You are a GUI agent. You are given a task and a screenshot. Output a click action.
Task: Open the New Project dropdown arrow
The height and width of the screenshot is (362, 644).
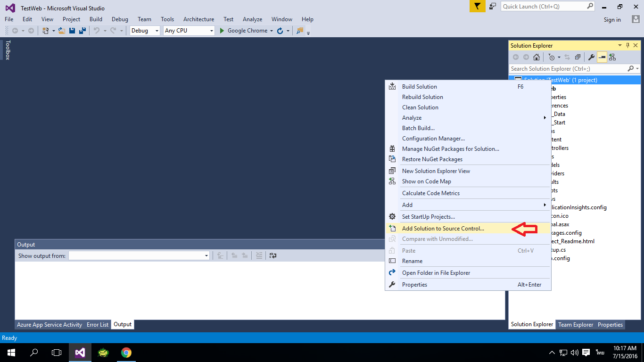tap(53, 31)
